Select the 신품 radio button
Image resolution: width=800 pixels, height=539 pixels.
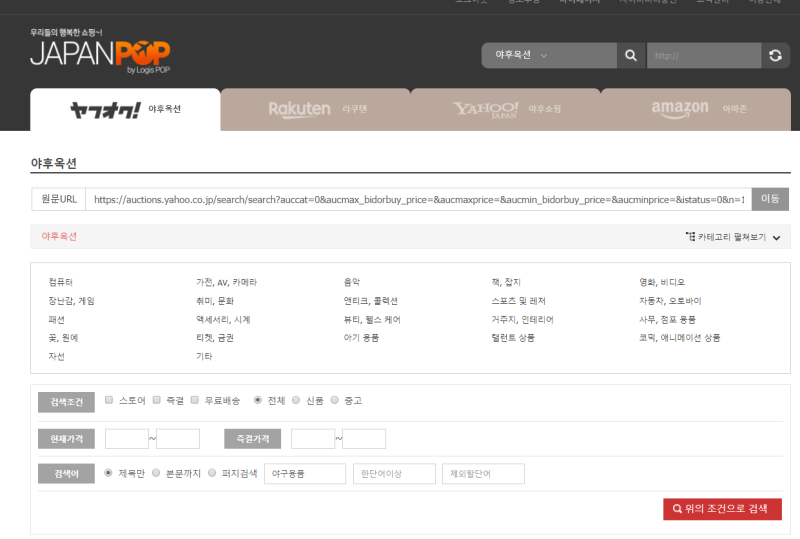click(296, 400)
